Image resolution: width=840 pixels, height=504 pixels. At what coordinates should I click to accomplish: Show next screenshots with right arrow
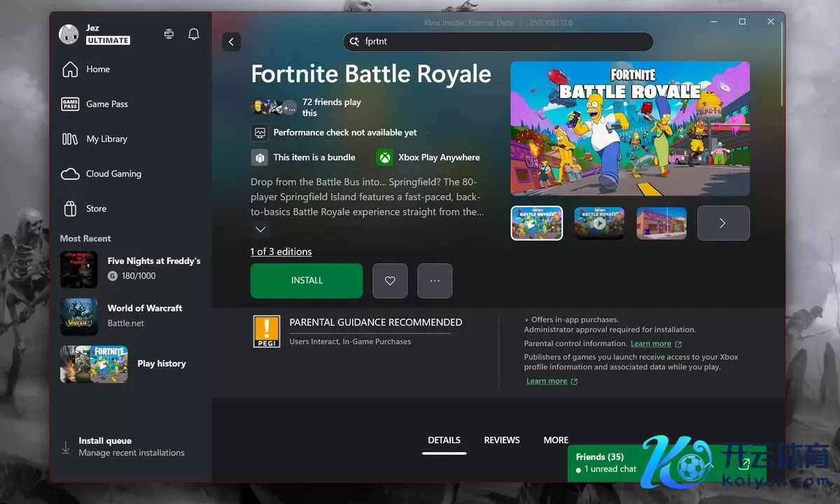(723, 223)
